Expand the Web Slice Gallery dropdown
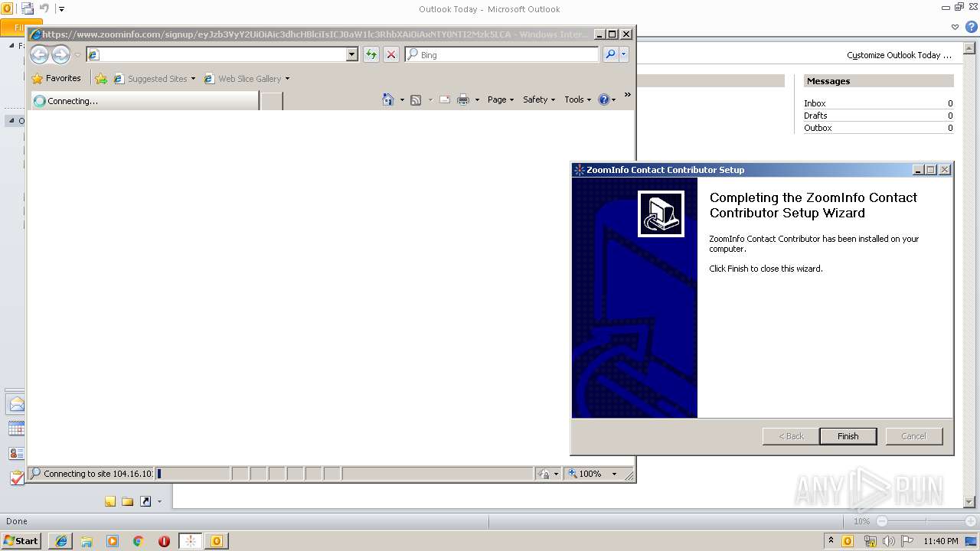Screen dimensions: 980x551 tap(287, 79)
